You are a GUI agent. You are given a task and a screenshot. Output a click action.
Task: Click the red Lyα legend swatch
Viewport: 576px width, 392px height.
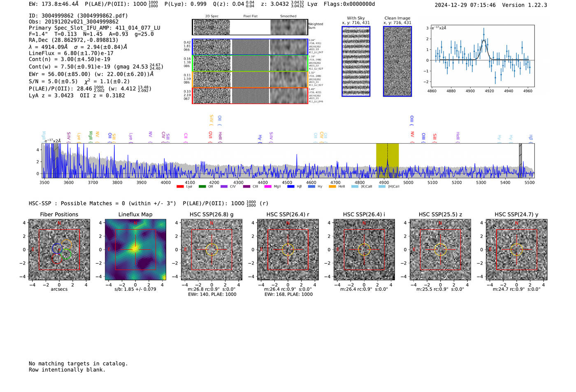tap(180, 187)
